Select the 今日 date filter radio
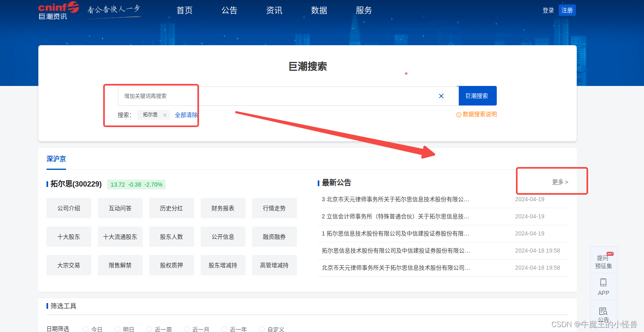Viewport: 644px width, 332px height. click(x=86, y=329)
